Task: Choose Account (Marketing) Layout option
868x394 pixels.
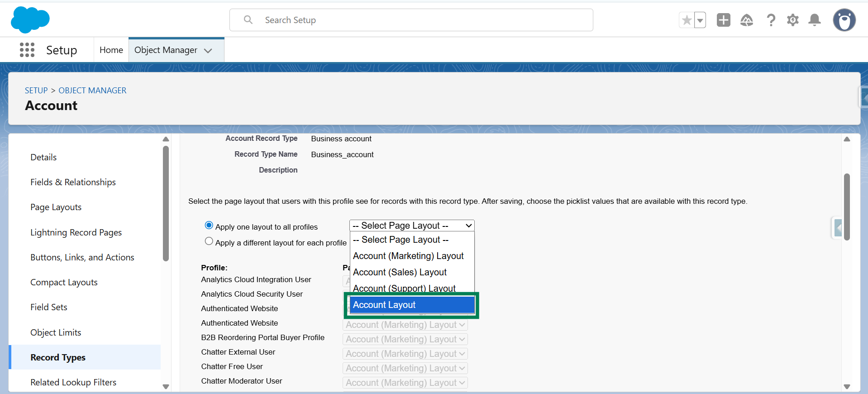Action: (x=412, y=256)
